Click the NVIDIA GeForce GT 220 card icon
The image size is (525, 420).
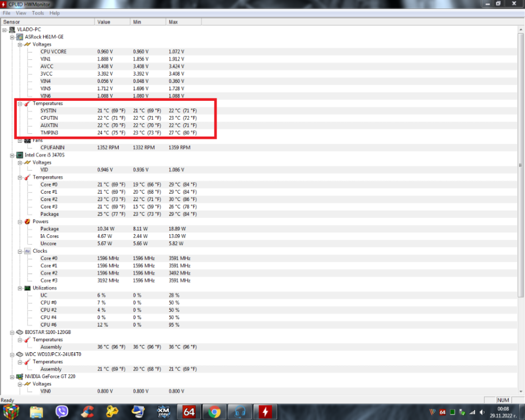click(20, 376)
